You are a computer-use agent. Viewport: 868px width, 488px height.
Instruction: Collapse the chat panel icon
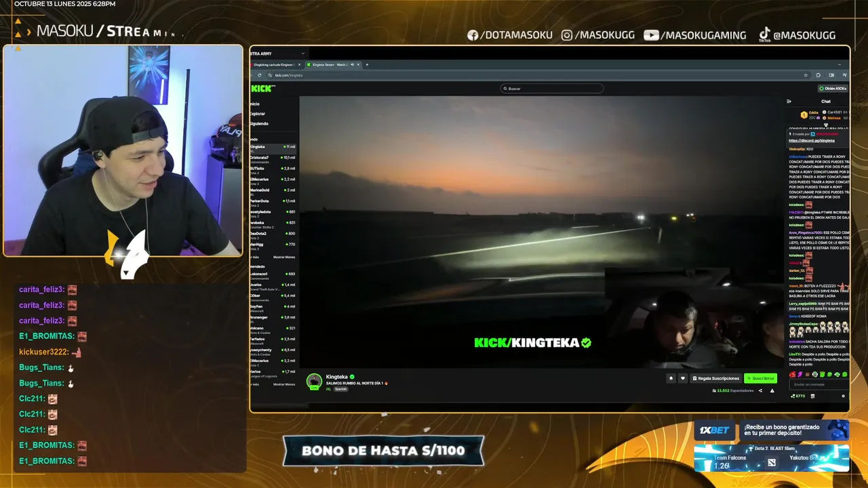pyautogui.click(x=789, y=102)
